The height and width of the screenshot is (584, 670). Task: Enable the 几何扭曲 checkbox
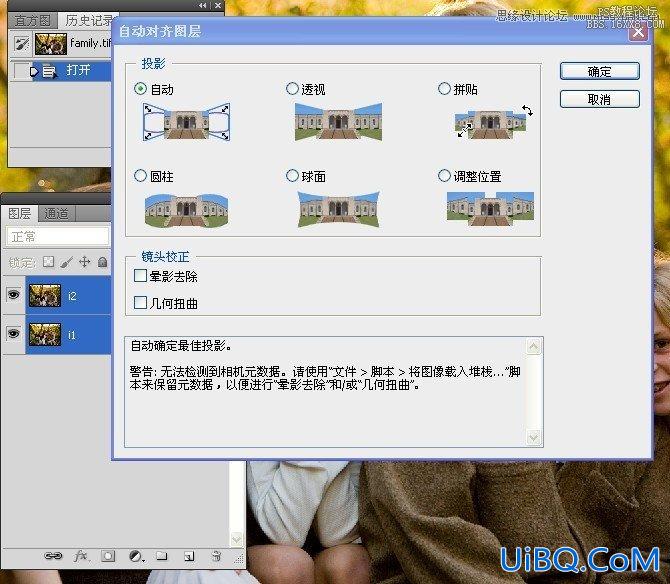[140, 302]
